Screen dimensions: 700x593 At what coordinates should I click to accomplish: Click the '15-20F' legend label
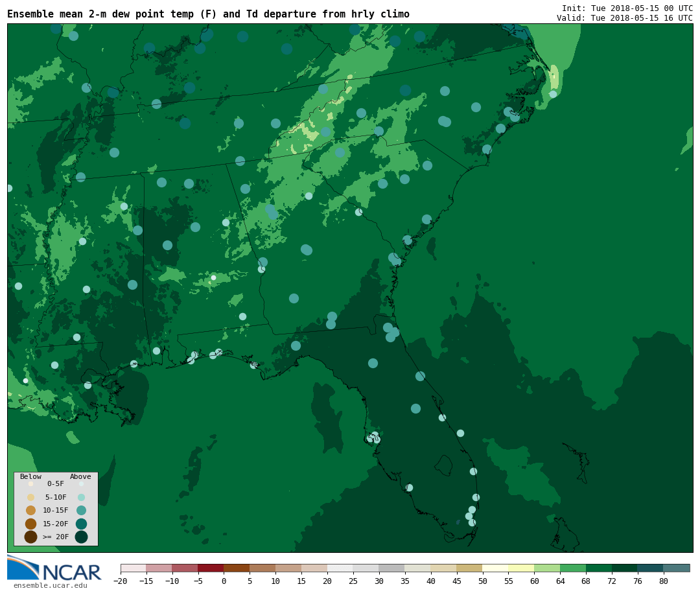[56, 524]
